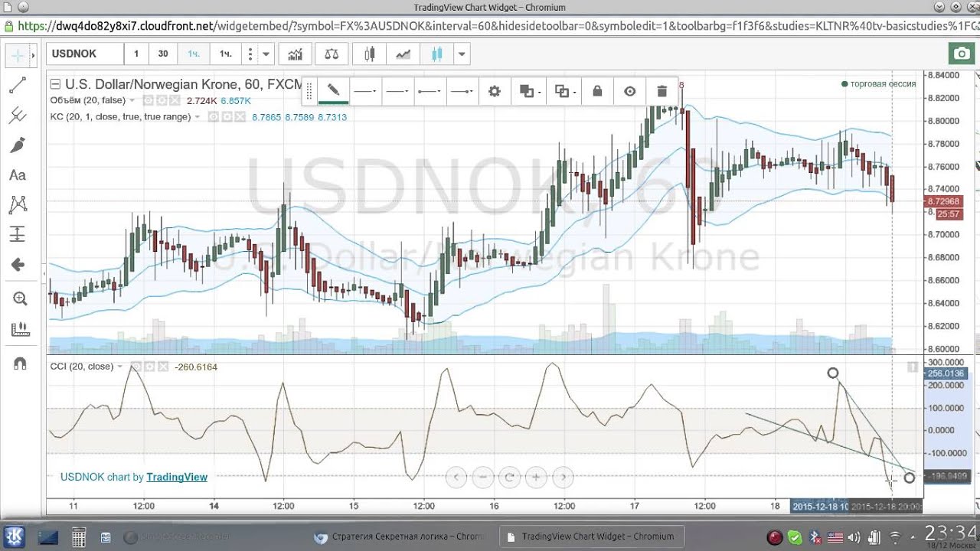Screen dimensions: 980x551
Task: Lock the selected drawing
Action: click(597, 91)
